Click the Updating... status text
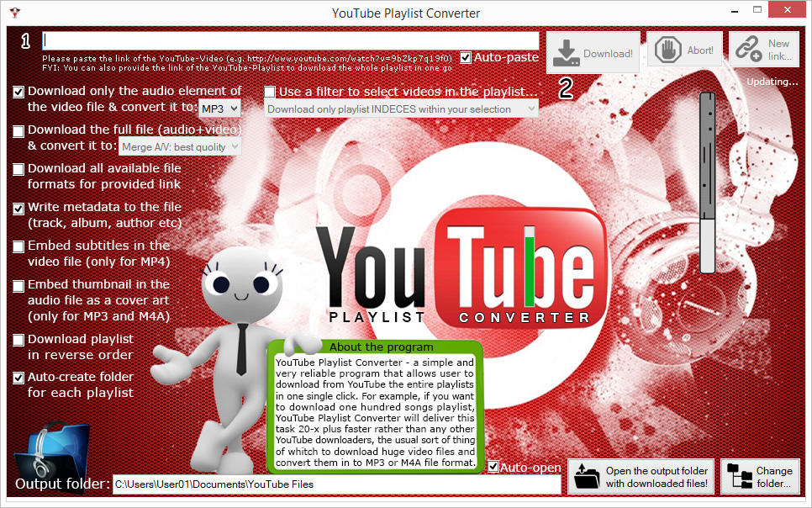Image resolution: width=812 pixels, height=508 pixels. point(772,82)
